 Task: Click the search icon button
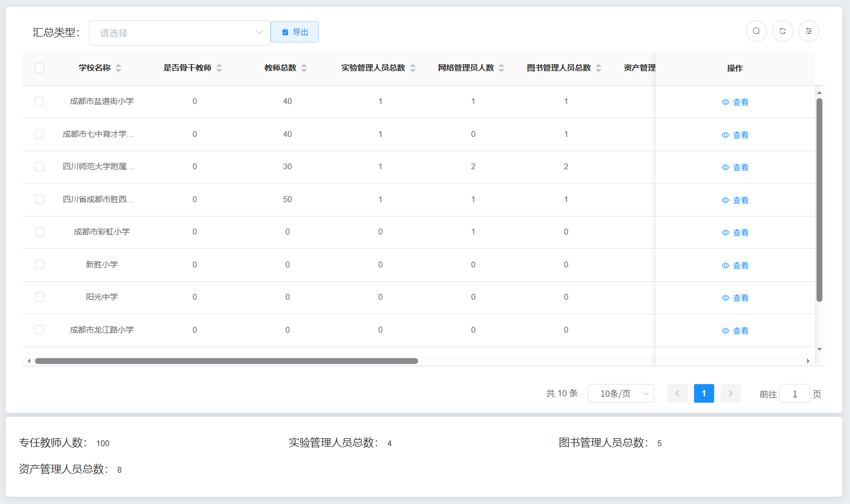[x=756, y=31]
